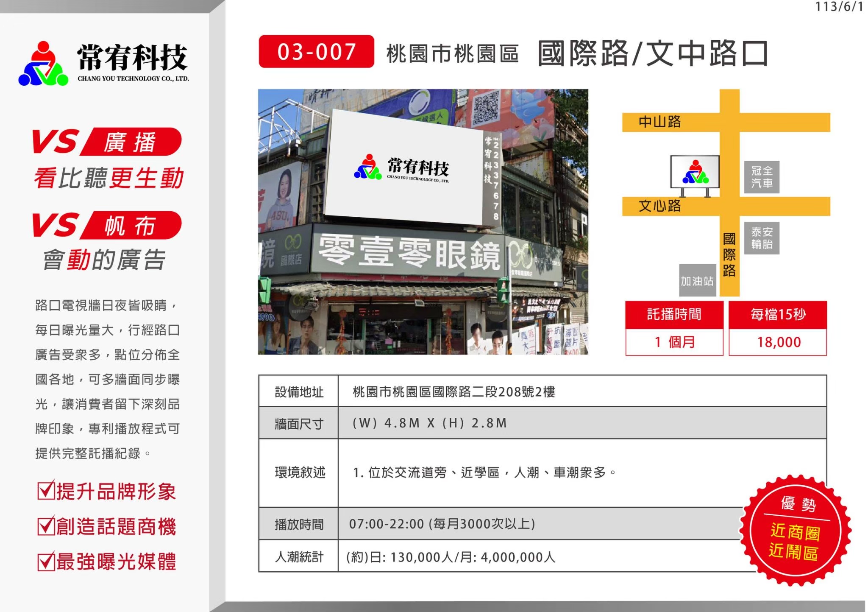868x612 pixels.
Task: Click the 冠全汽車 map block
Action: click(762, 177)
